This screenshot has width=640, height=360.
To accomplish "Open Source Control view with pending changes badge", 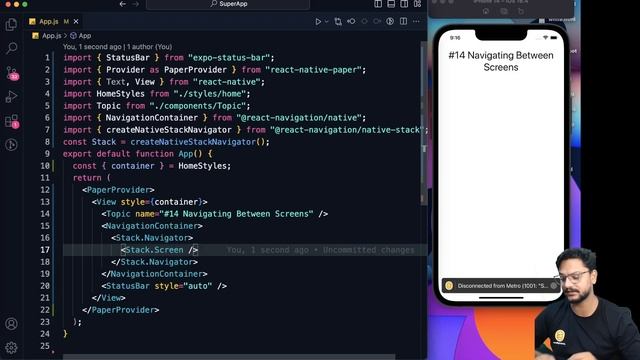I will [x=12, y=73].
